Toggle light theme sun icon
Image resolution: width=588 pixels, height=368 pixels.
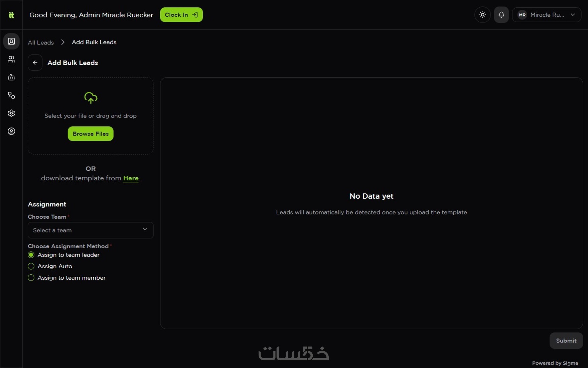tap(482, 15)
